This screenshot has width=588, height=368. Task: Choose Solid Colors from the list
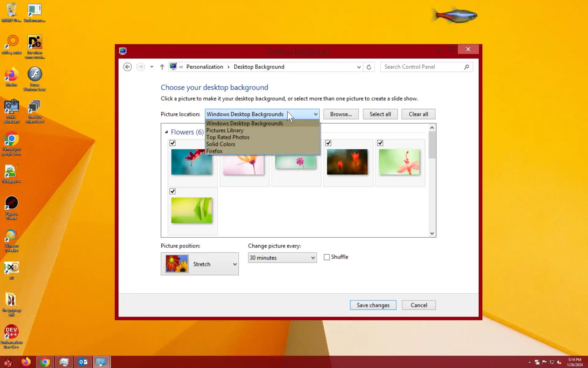tap(221, 144)
